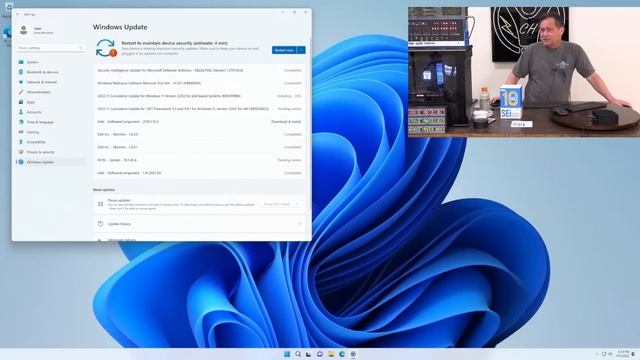Click the Security Intelligence Update for Defender entry
Screen dimensions: 640x360
(x=199, y=70)
